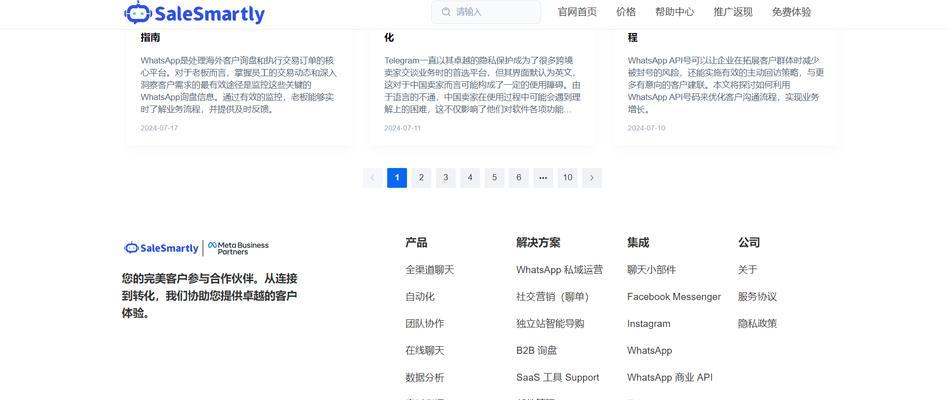
Task: Click the footer SaleSmartly Meta Business Partners logo
Action: pyautogui.click(x=196, y=247)
